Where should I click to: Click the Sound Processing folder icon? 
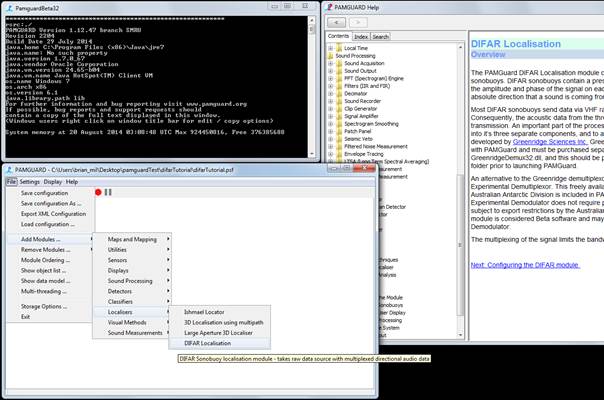pyautogui.click(x=331, y=56)
